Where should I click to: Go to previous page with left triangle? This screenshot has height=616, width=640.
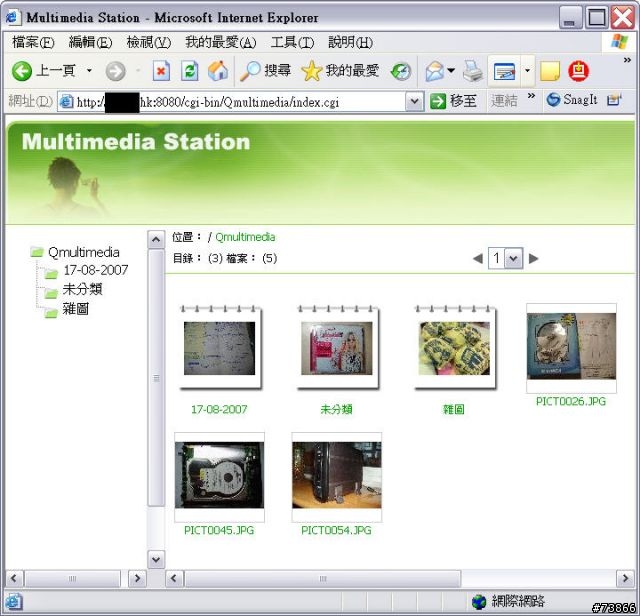[478, 258]
